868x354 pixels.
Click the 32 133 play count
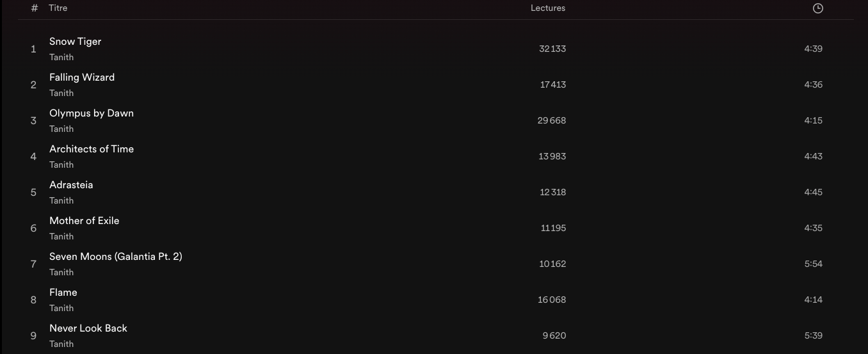[552, 49]
